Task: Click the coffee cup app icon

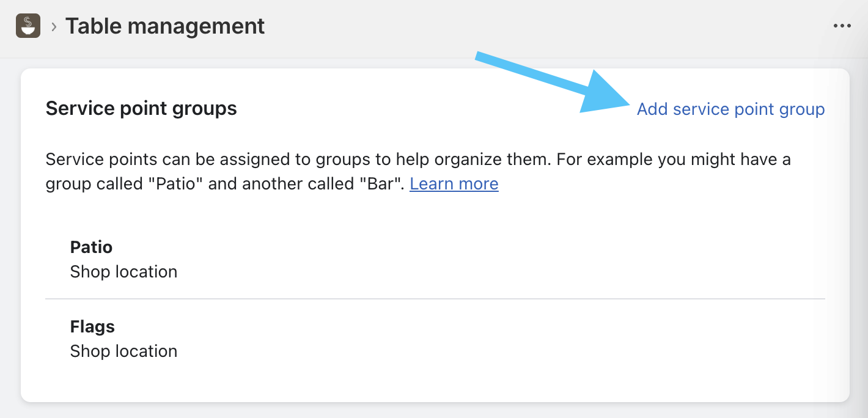Action: click(x=28, y=26)
